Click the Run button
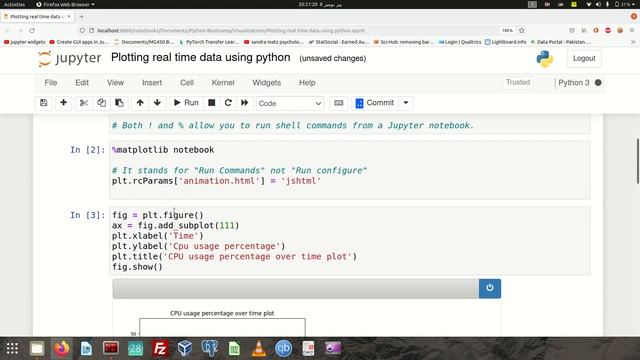The height and width of the screenshot is (360, 640). coord(186,103)
